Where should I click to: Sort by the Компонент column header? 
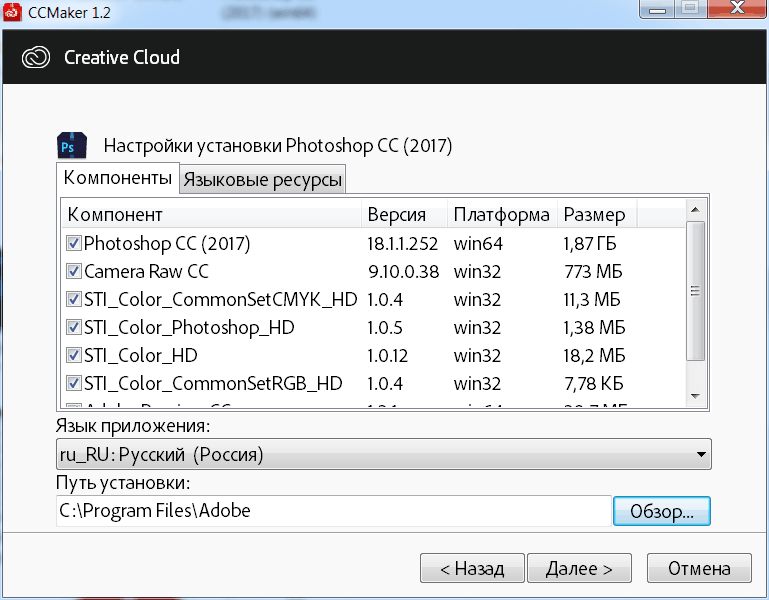tap(212, 215)
